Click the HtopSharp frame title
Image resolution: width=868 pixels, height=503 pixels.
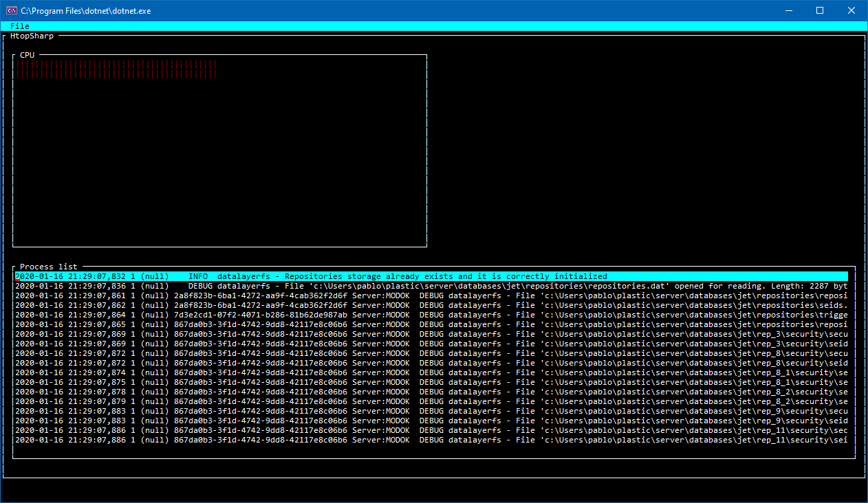[x=32, y=36]
